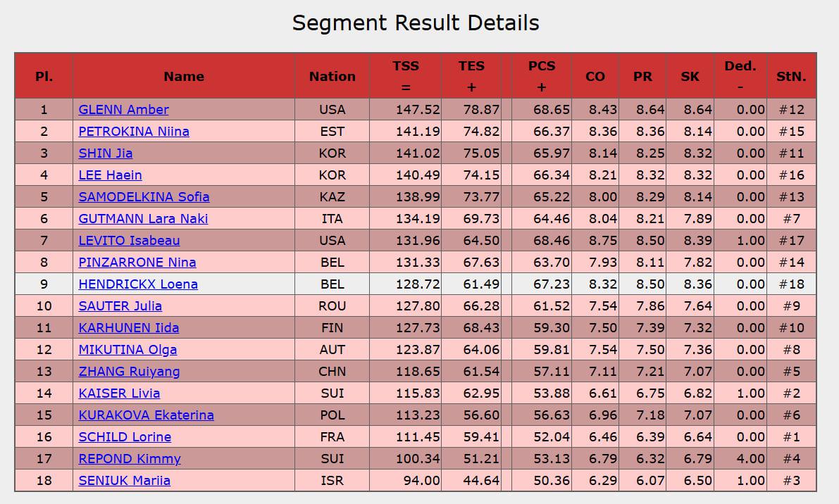Click the PINZARRONE Nina link
Screen dimensions: 839x504
tap(137, 263)
